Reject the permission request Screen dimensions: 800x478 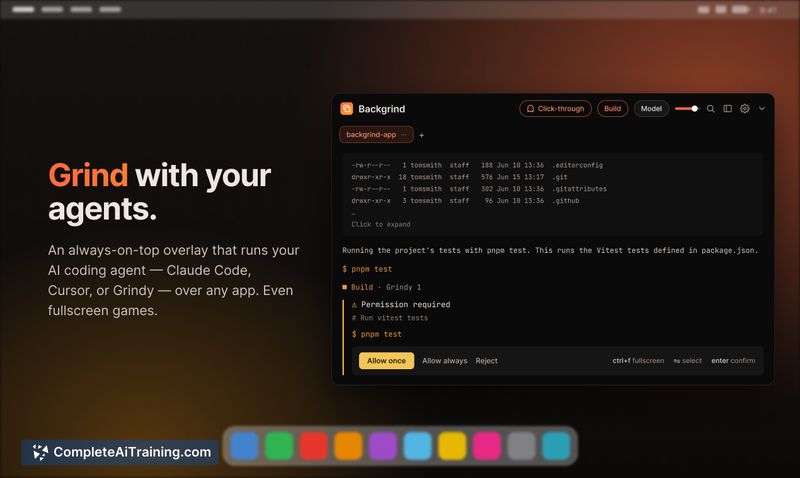[486, 361]
